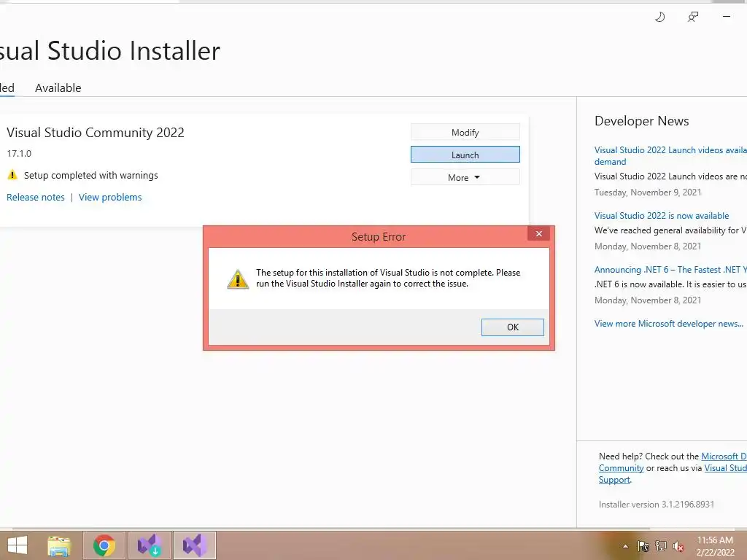The image size is (747, 560).
Task: Select the Installed tab
Action: (x=7, y=88)
